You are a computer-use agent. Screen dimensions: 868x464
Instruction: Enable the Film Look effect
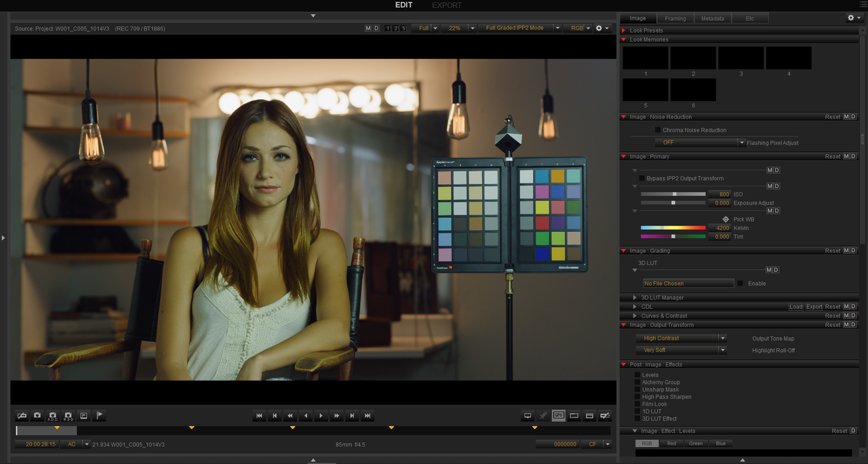[x=637, y=404]
